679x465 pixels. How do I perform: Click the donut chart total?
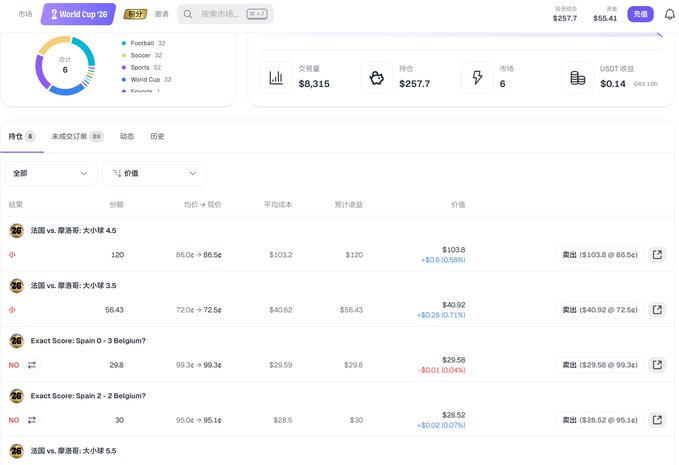65,66
